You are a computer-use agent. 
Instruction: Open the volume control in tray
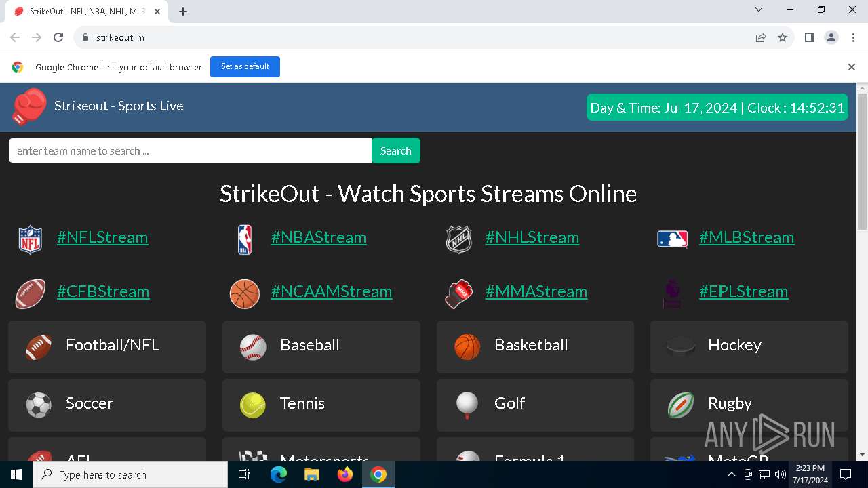[x=780, y=474]
